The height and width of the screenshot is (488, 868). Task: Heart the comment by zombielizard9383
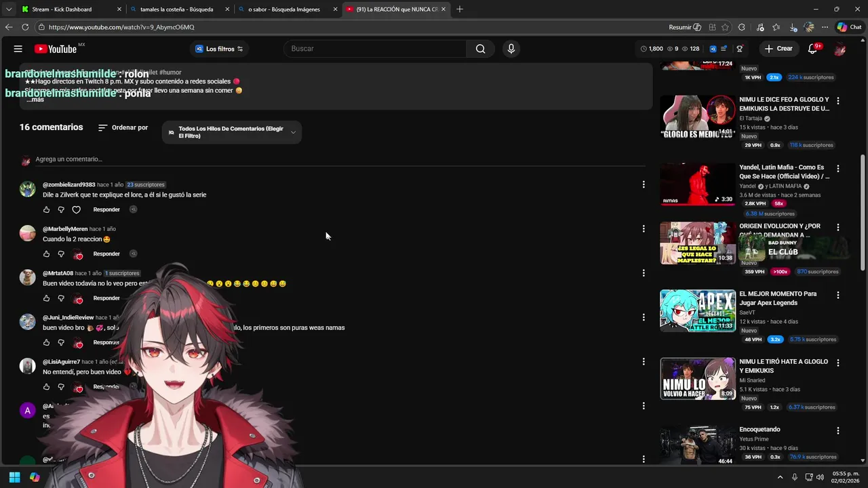pos(77,209)
